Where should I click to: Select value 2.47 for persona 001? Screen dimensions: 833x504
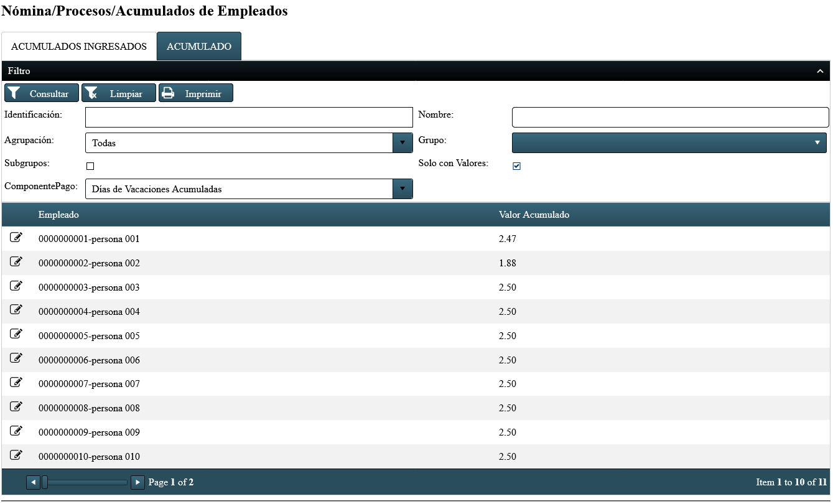click(508, 239)
